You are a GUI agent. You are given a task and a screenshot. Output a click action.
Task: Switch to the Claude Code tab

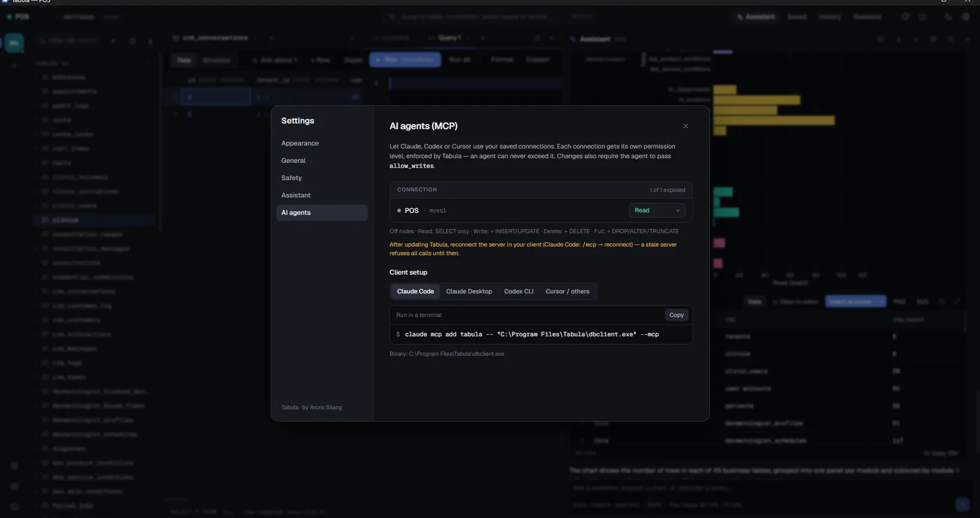pos(415,291)
